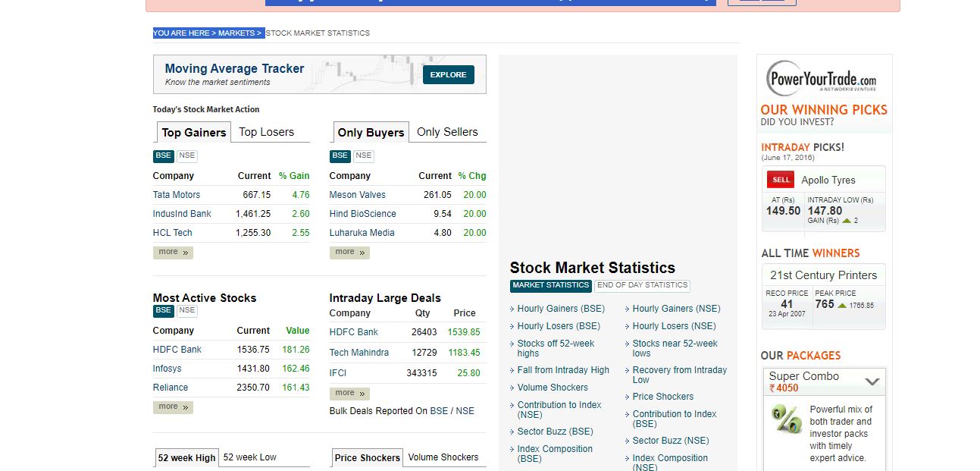Image resolution: width=980 pixels, height=471 pixels.
Task: Open the 52 week High tab
Action: tap(186, 457)
